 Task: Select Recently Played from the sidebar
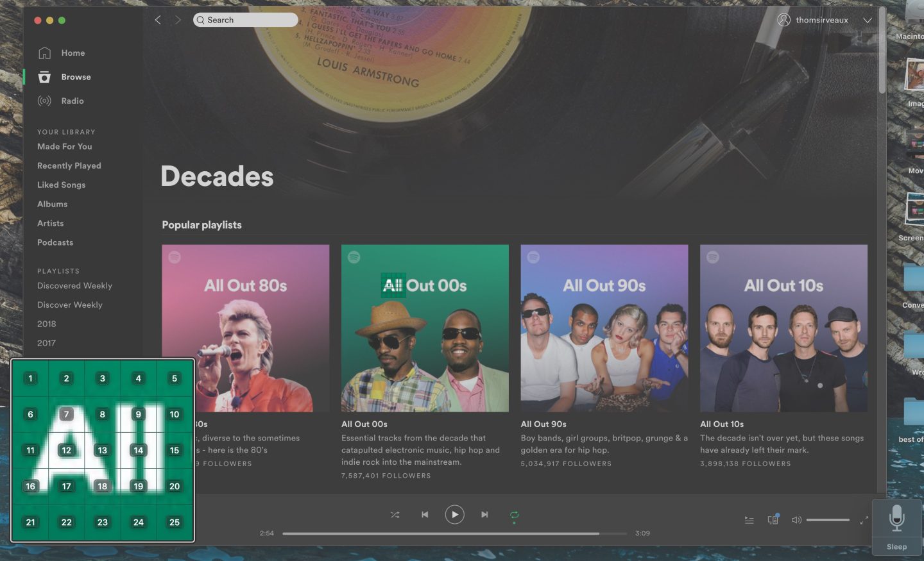[x=69, y=165]
